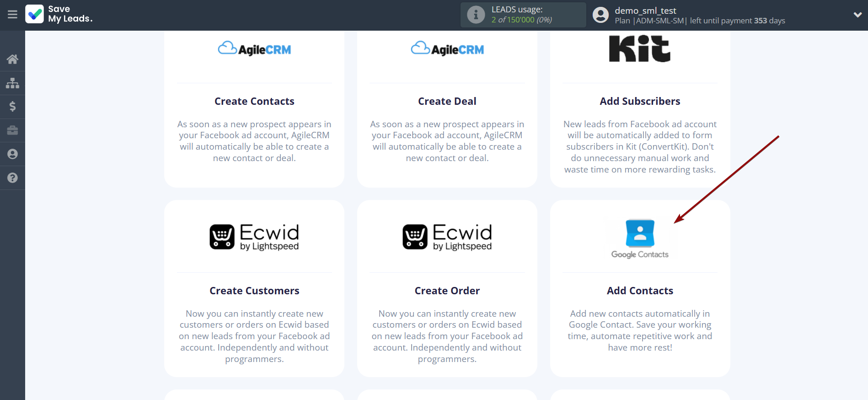Open the briefcase icon in sidebar
The width and height of the screenshot is (868, 400).
(12, 130)
